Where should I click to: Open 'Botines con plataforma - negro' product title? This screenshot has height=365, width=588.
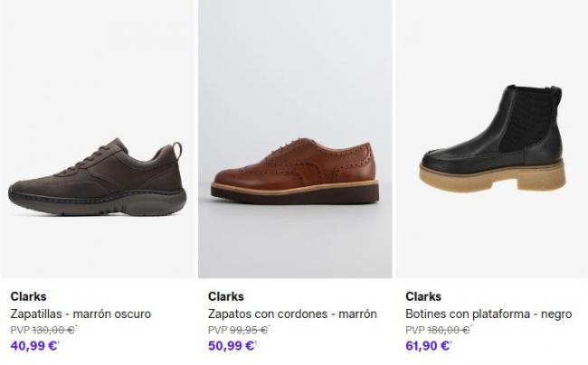pyautogui.click(x=488, y=314)
